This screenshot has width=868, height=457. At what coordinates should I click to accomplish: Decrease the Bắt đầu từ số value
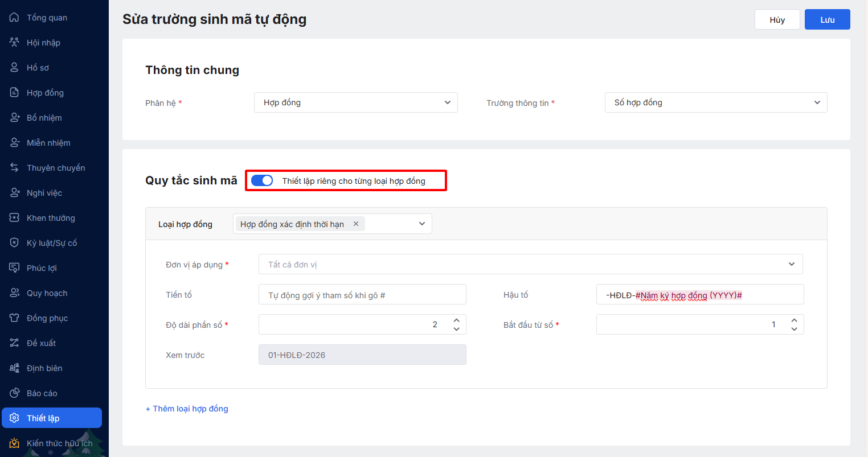pyautogui.click(x=794, y=329)
